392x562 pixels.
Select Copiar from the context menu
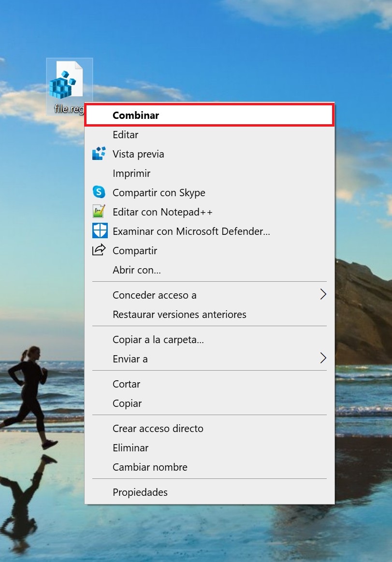coord(127,403)
